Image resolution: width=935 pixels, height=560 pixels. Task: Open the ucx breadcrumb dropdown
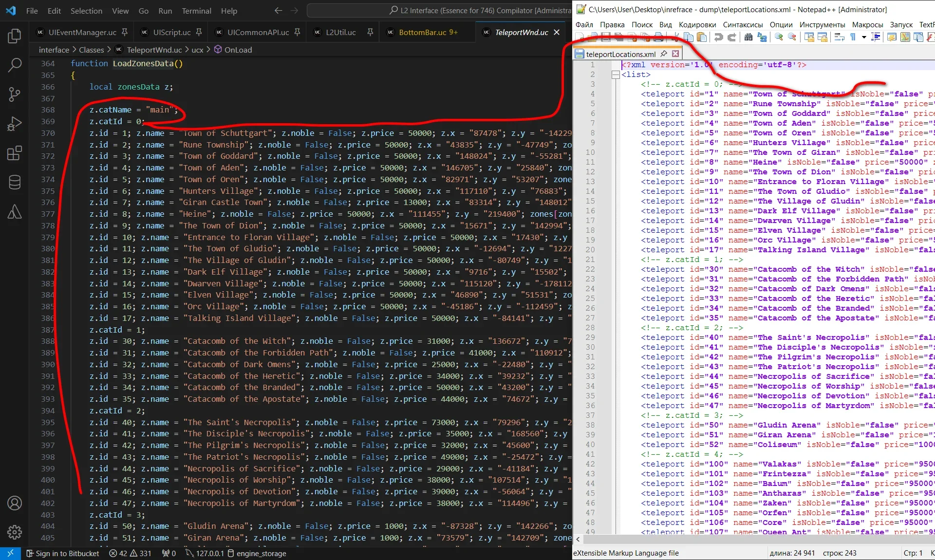[x=197, y=50]
